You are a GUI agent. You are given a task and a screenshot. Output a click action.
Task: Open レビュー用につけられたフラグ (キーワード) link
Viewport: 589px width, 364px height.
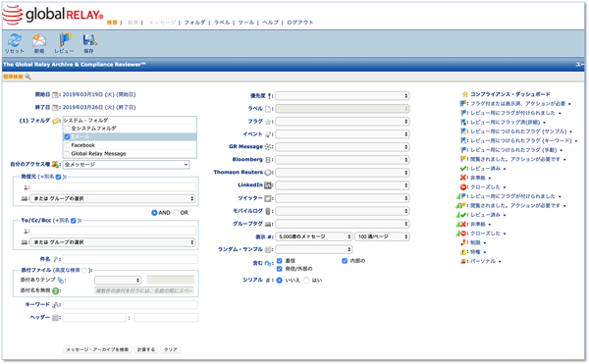coord(521,140)
